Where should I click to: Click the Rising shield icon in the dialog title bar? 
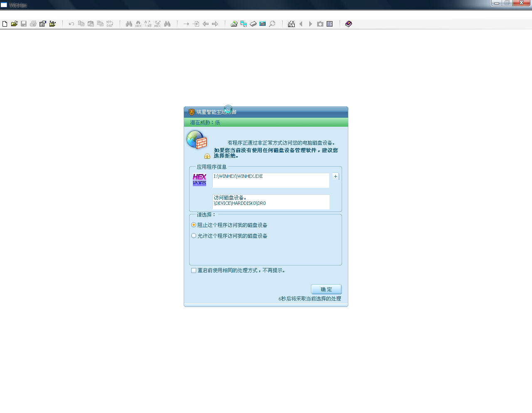click(x=192, y=112)
